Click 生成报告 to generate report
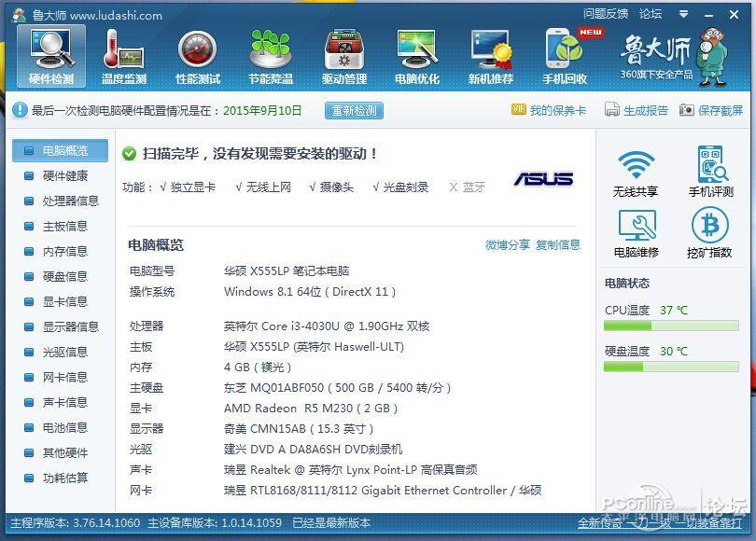The width and height of the screenshot is (756, 541). [x=637, y=110]
